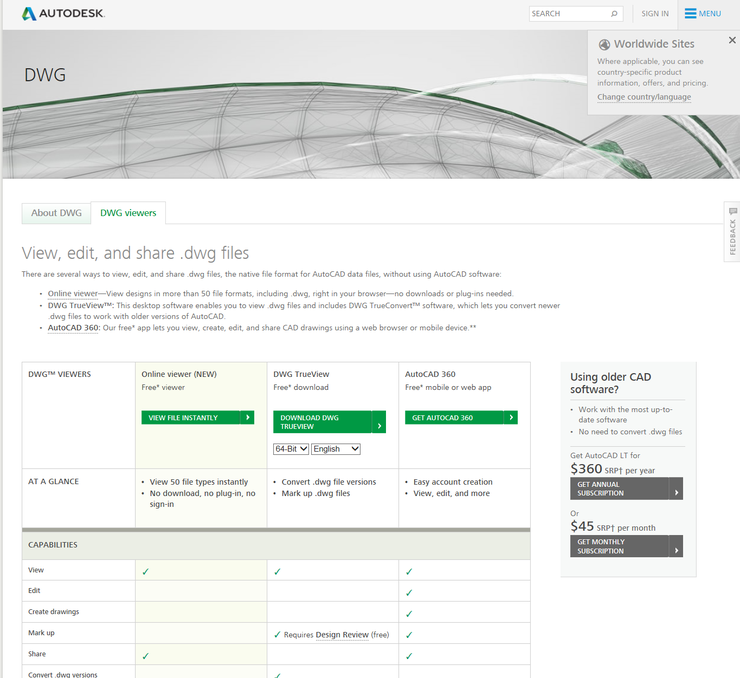Open the Design Review link

(x=342, y=634)
